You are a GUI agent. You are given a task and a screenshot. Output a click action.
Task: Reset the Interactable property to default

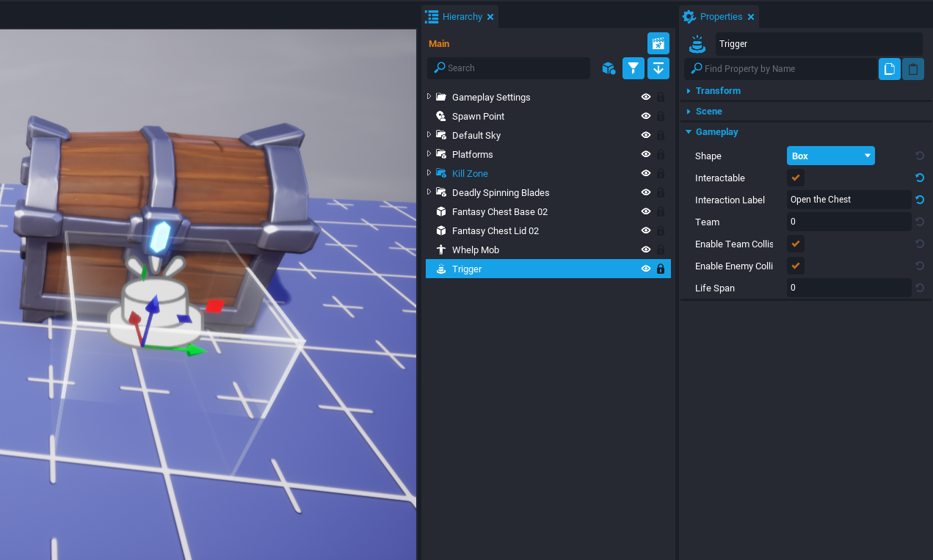[920, 178]
